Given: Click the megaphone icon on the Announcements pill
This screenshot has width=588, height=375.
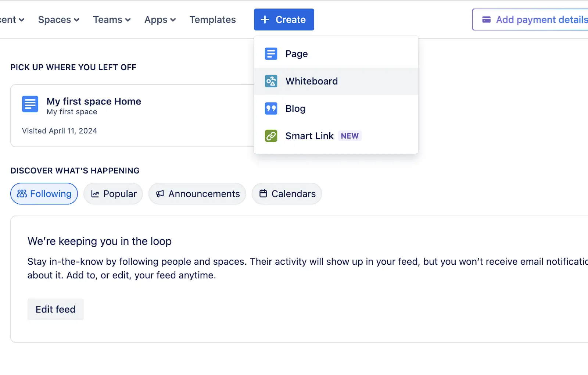Looking at the screenshot, I should pos(159,194).
